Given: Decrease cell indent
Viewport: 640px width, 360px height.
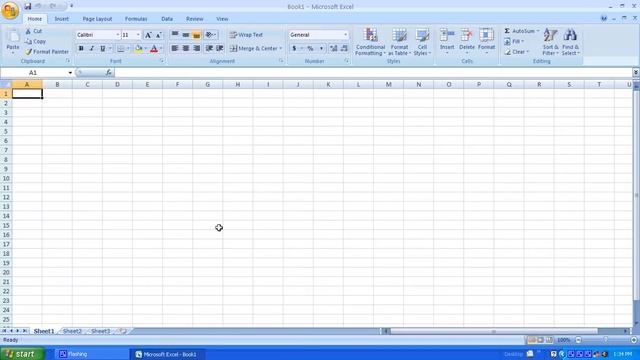Looking at the screenshot, I should [x=209, y=49].
